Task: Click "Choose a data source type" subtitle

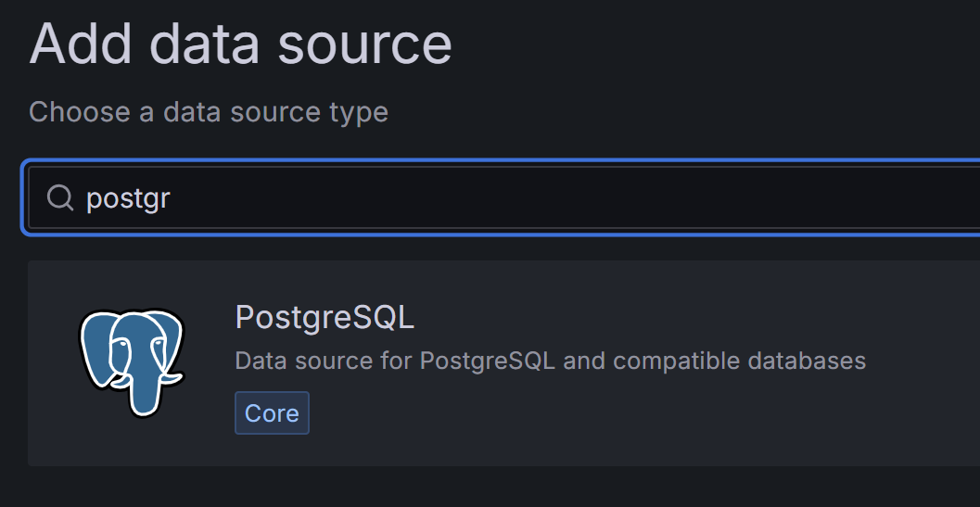Action: [x=209, y=112]
